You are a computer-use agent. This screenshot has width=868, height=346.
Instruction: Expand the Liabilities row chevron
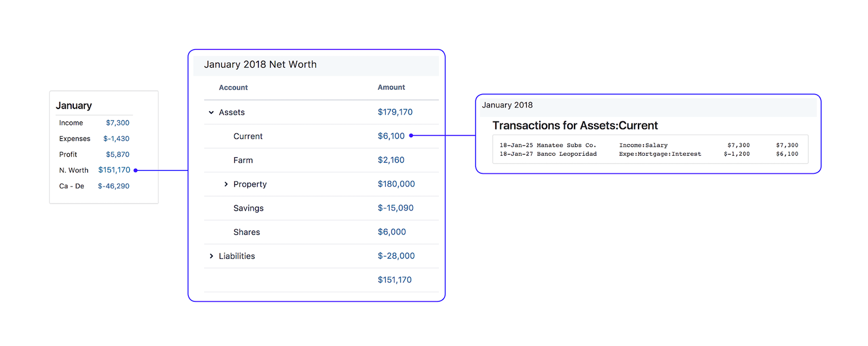[x=212, y=256]
